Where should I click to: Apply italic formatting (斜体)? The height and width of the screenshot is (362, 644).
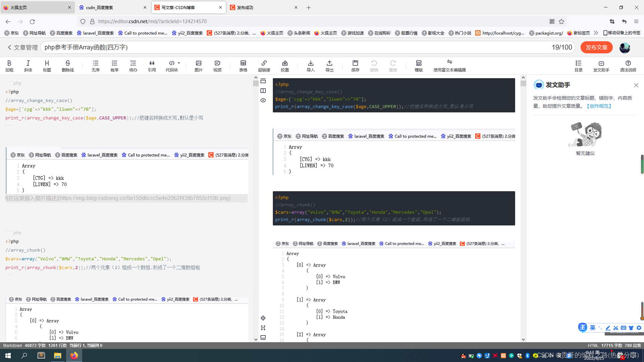(x=28, y=66)
